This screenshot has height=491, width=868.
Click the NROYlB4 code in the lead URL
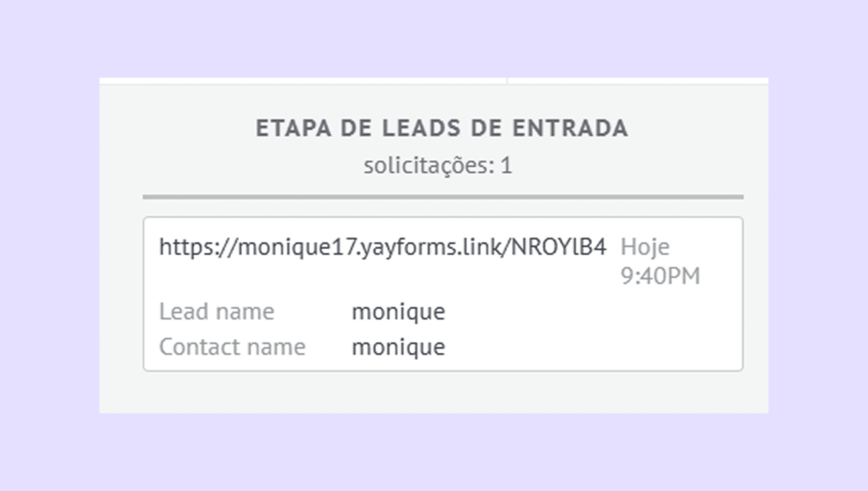coord(559,247)
